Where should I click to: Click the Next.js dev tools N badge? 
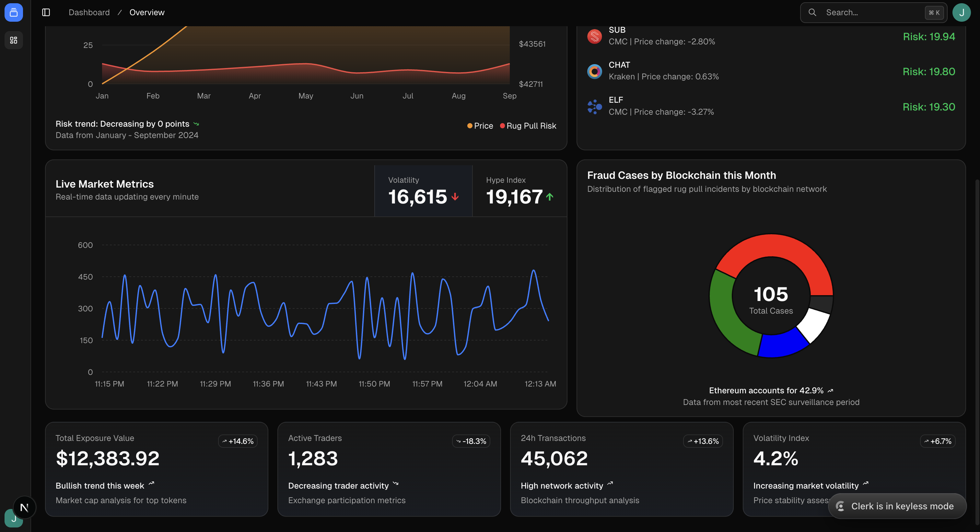click(x=24, y=507)
